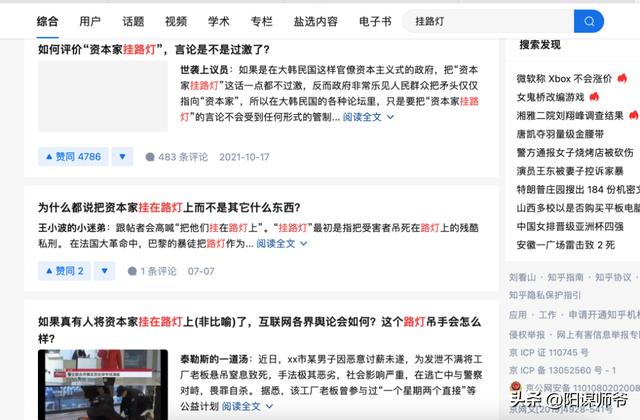Open the 知乎隐私保护指引 footer link

[x=544, y=295]
